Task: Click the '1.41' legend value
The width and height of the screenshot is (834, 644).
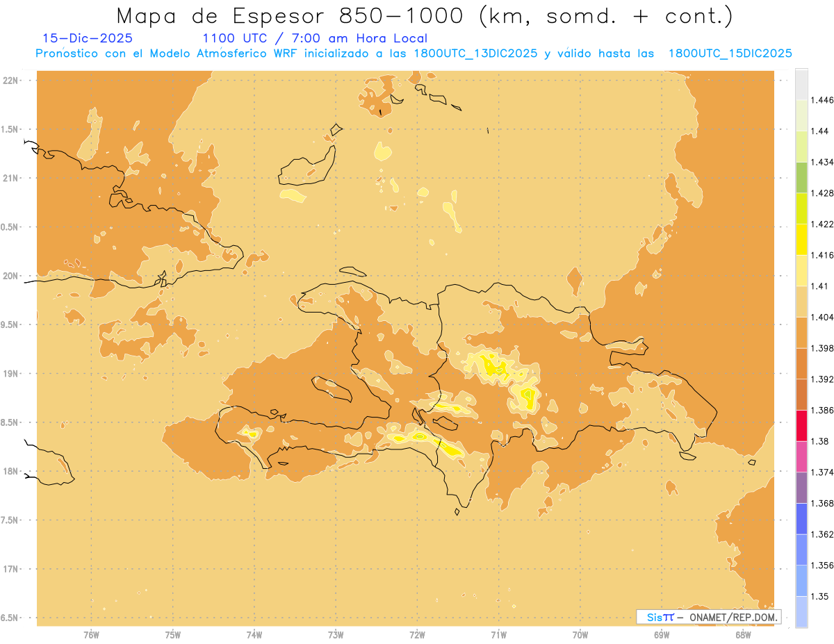Action: click(x=819, y=286)
